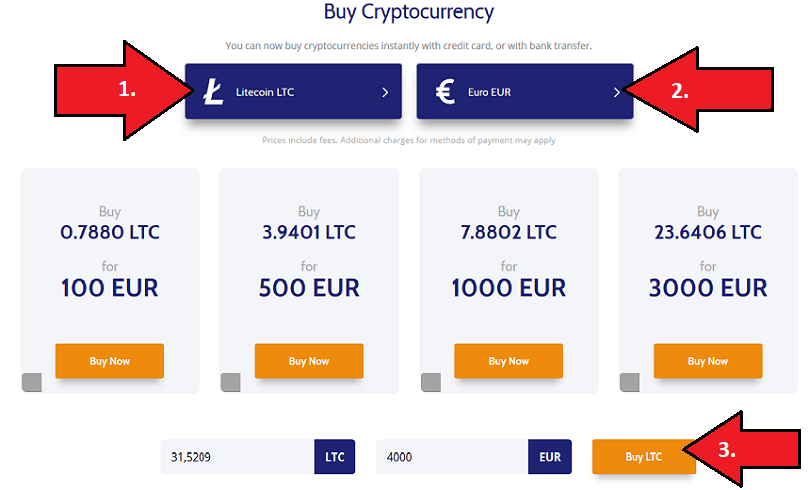Screen dimensions: 809x490
Task: Click the EUR unit label box
Action: [x=550, y=457]
